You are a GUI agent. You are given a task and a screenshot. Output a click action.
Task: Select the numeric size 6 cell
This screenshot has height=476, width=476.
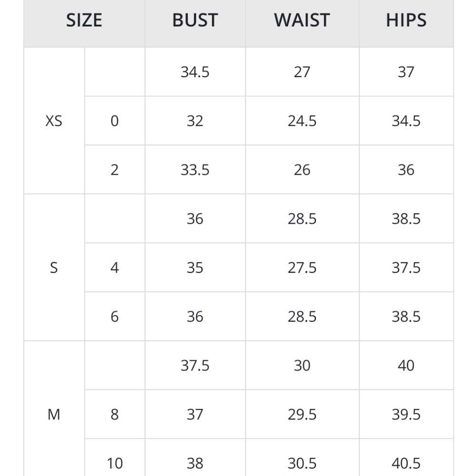(114, 317)
